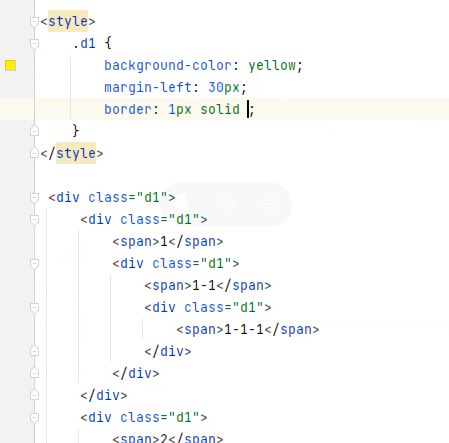Click the highlighted closing </style> tag name
Viewport: 449px width, 443px height.
pyautogui.click(x=76, y=153)
